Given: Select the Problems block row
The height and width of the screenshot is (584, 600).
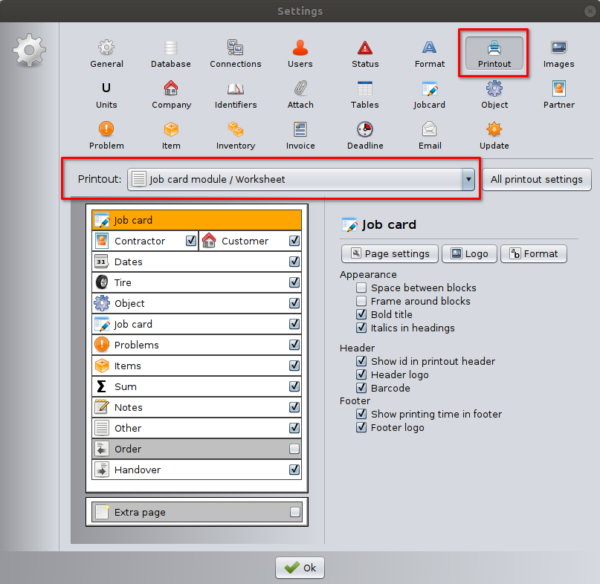Looking at the screenshot, I should [x=197, y=345].
